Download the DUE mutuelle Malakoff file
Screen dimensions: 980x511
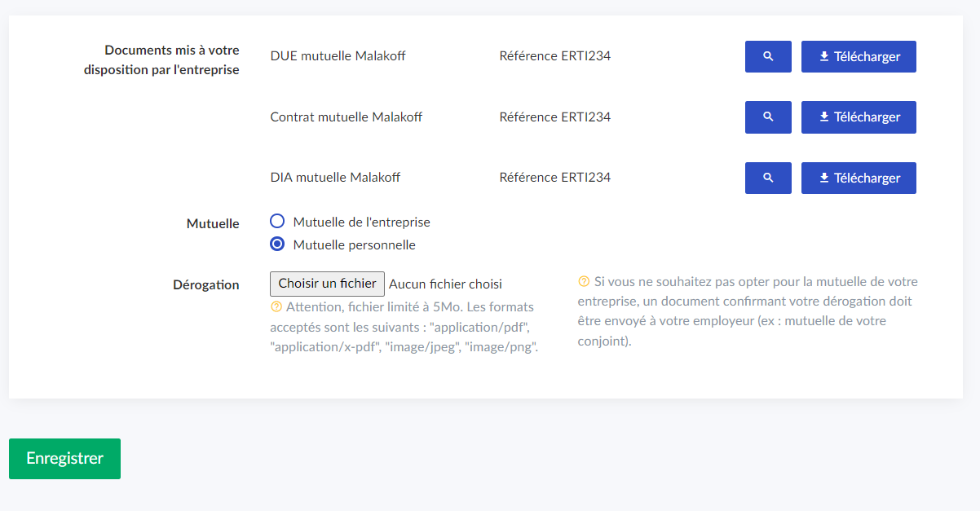[x=859, y=57]
